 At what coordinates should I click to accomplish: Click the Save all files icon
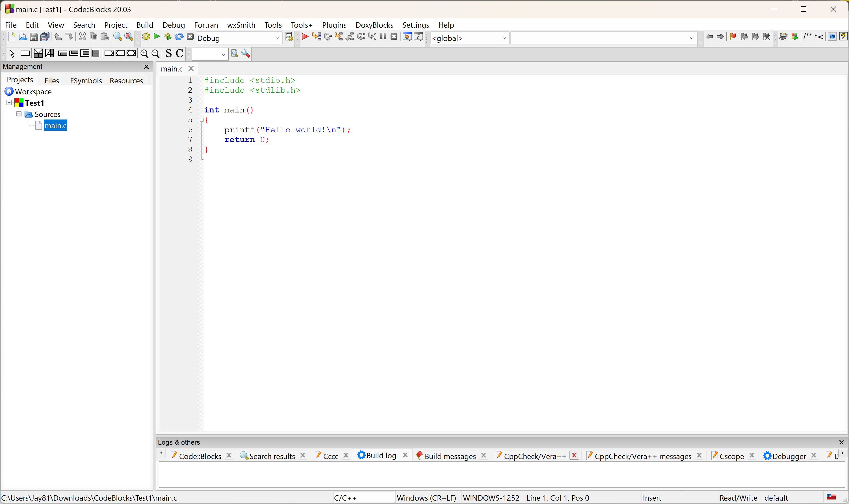[x=45, y=37]
